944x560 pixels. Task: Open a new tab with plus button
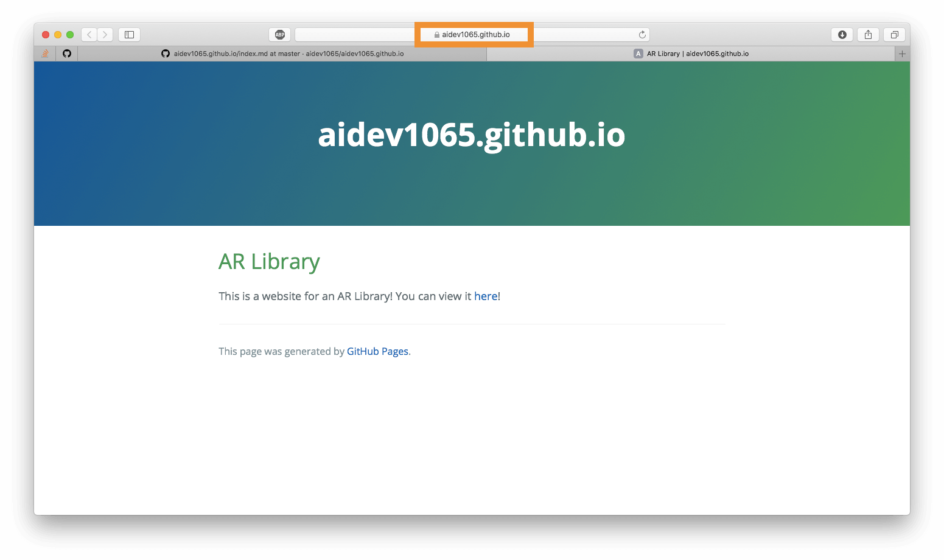pos(902,54)
